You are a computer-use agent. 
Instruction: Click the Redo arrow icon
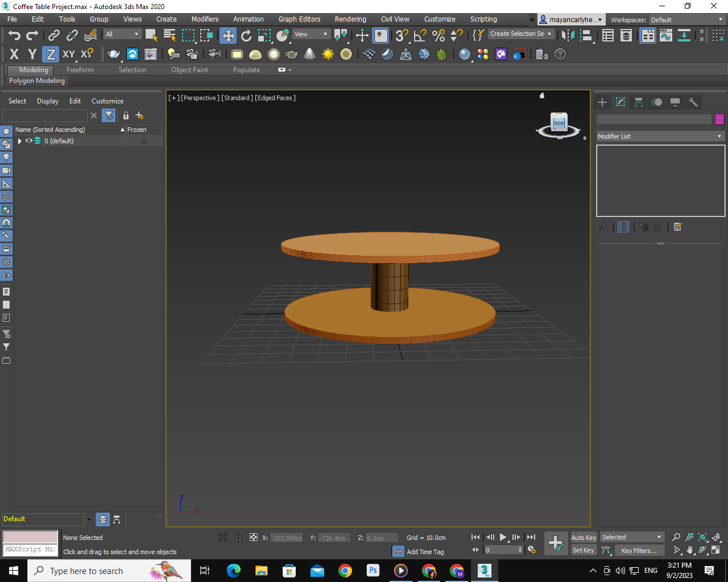click(32, 35)
